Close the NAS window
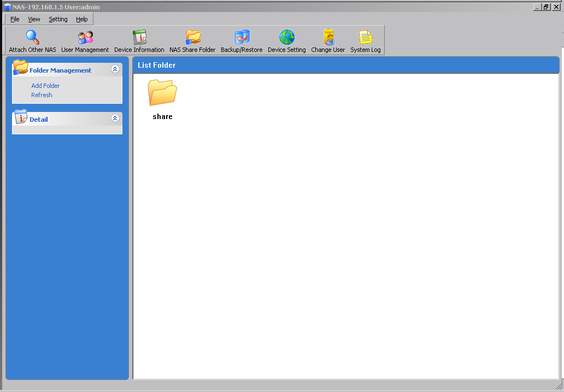 click(x=556, y=7)
